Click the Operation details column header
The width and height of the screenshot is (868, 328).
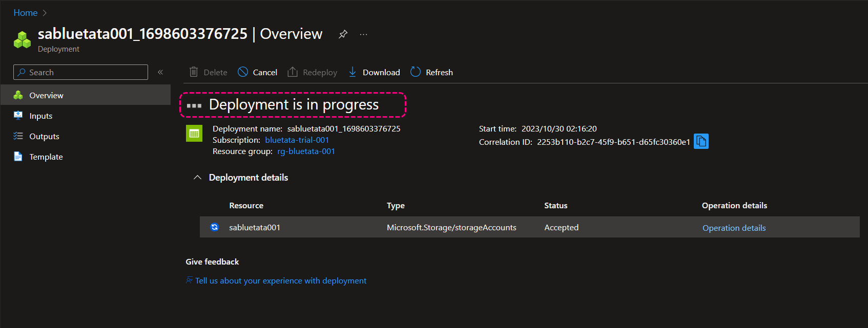[734, 205]
